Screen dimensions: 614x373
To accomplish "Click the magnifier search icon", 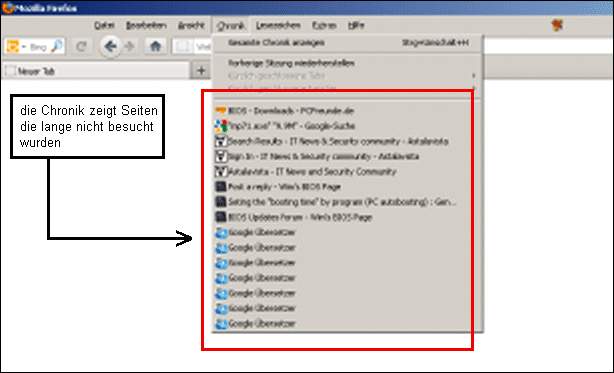I will coord(57,47).
